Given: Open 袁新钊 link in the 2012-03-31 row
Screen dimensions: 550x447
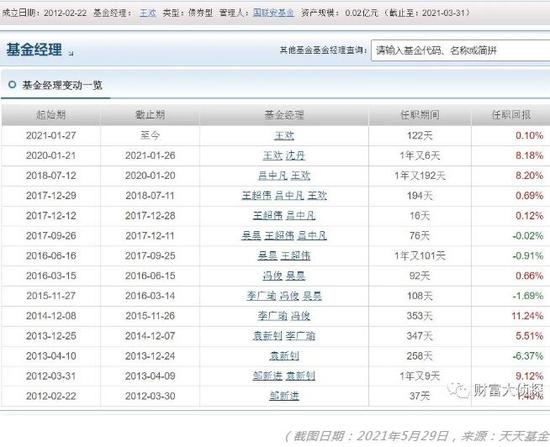Looking at the screenshot, I should pyautogui.click(x=301, y=376).
